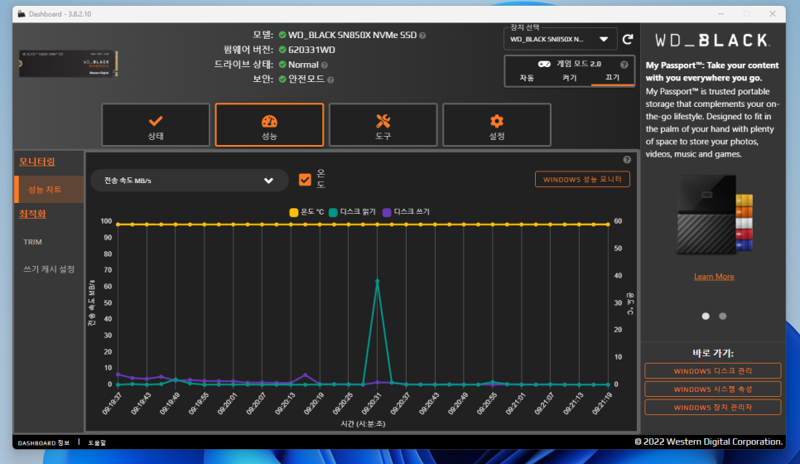Click the WD_BLACK logo
The width and height of the screenshot is (800, 464).
[712, 40]
